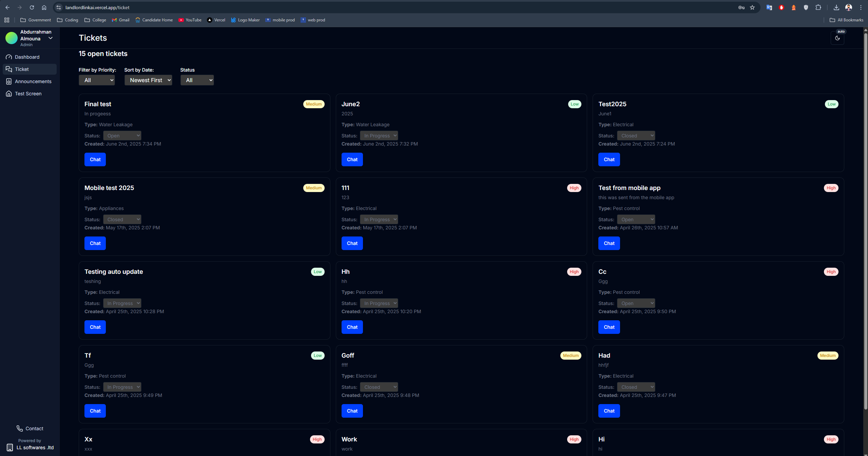Click the Test Screen home icon
Viewport: 868px width, 456px height.
9,94
